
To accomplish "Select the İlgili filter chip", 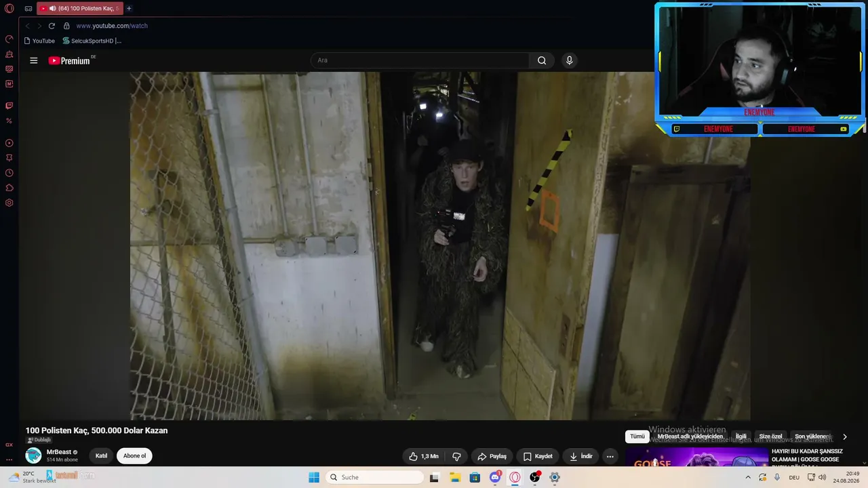I will click(x=741, y=436).
